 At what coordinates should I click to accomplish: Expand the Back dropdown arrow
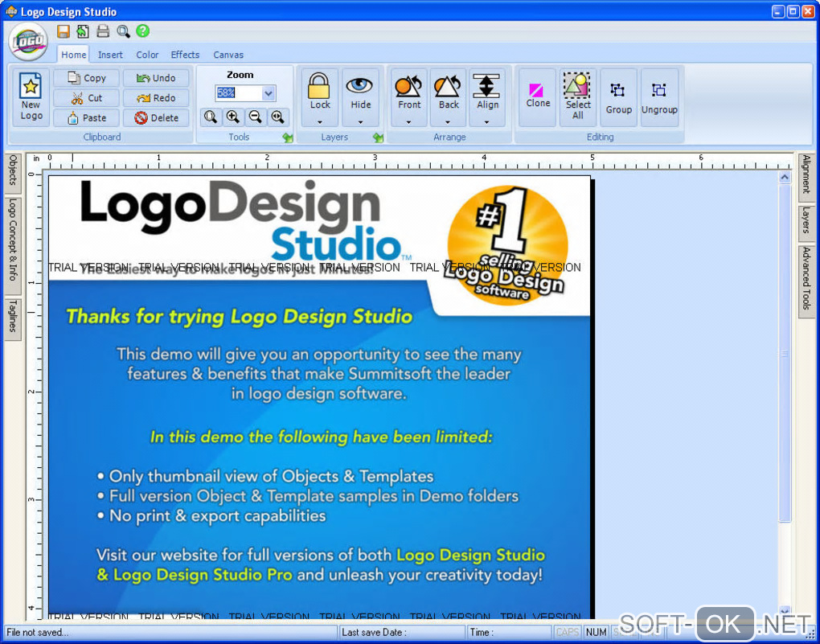[x=448, y=122]
